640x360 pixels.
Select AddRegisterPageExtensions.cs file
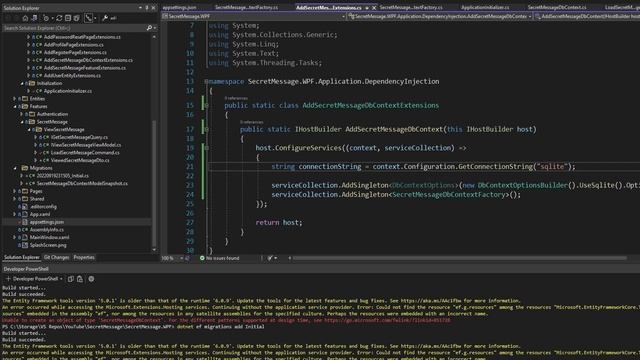(x=75, y=52)
